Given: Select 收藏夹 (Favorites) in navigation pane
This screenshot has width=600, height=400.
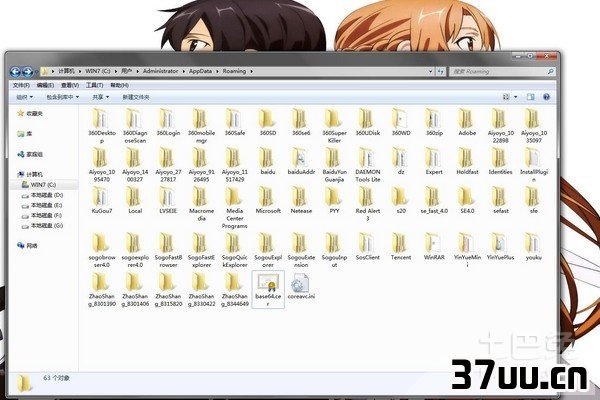Looking at the screenshot, I should 30,113.
